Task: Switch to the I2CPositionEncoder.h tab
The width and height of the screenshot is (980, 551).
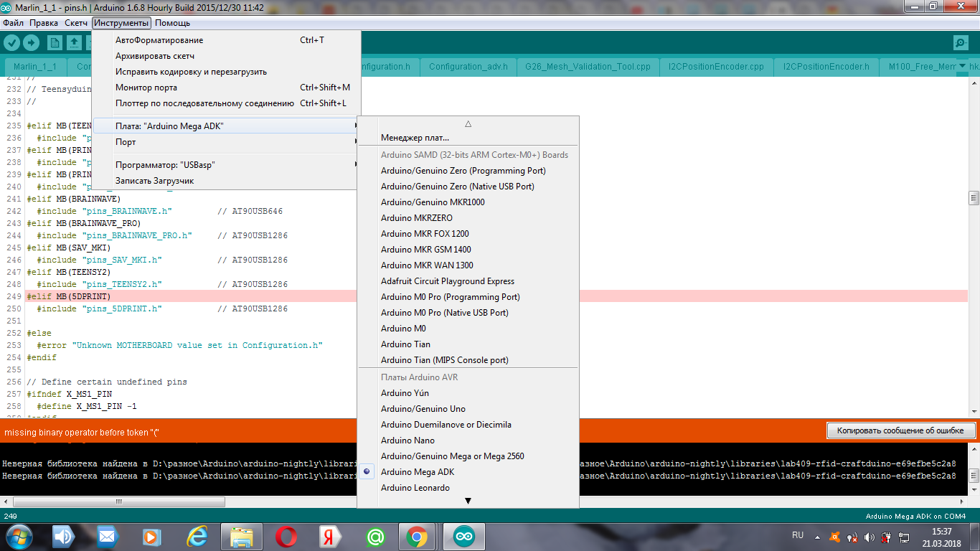Action: coord(826,67)
